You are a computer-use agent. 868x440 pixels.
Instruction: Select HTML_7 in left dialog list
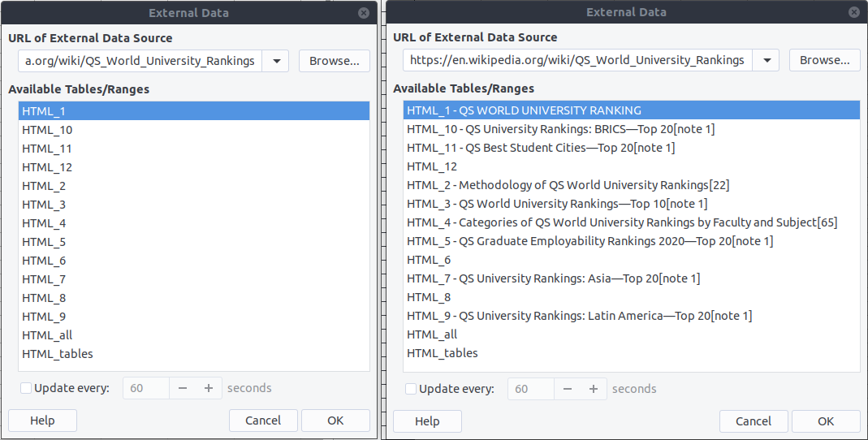pos(194,279)
